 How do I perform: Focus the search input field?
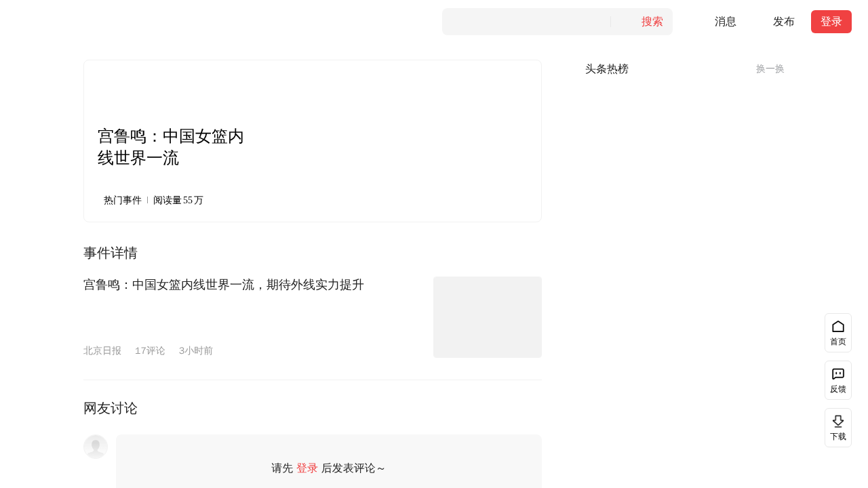[x=526, y=22]
